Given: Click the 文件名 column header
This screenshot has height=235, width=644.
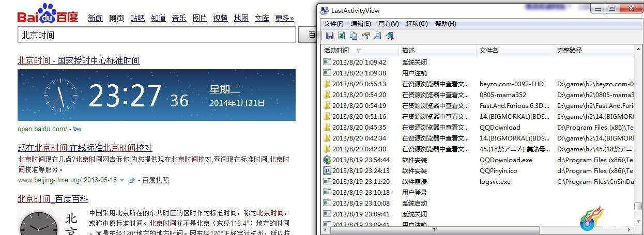Looking at the screenshot, I should click(515, 51).
